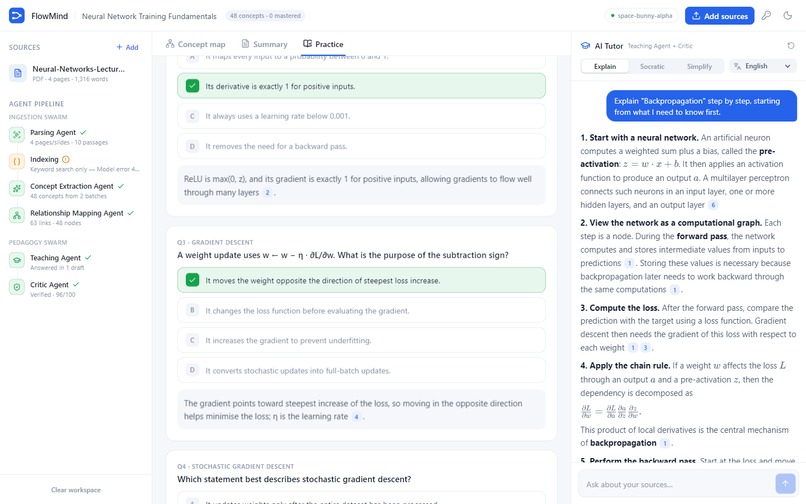This screenshot has width=806, height=504.
Task: Click the 'Q3 · GRADIENT DESCENT' label
Action: pos(215,242)
